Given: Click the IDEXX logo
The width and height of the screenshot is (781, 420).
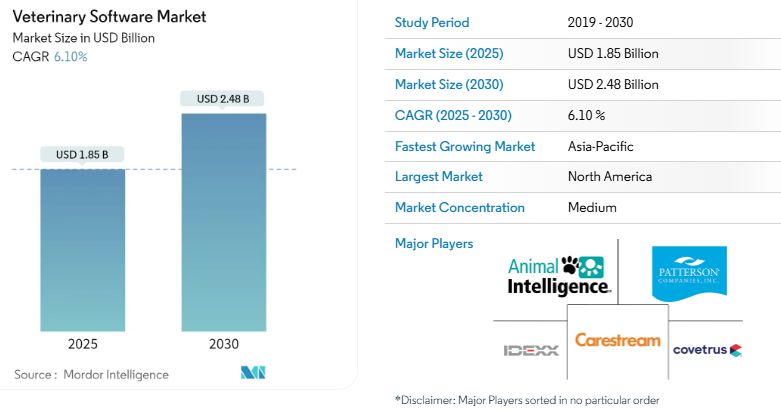Looking at the screenshot, I should point(530,350).
